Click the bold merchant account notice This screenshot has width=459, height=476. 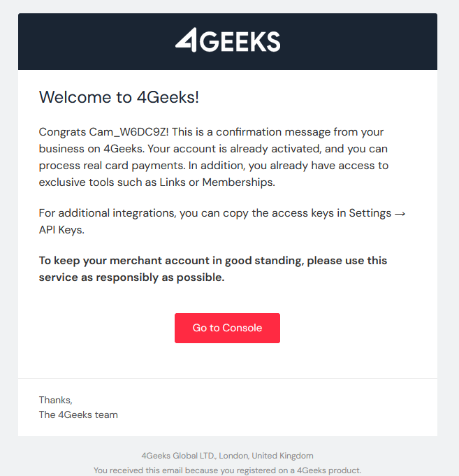tap(212, 269)
